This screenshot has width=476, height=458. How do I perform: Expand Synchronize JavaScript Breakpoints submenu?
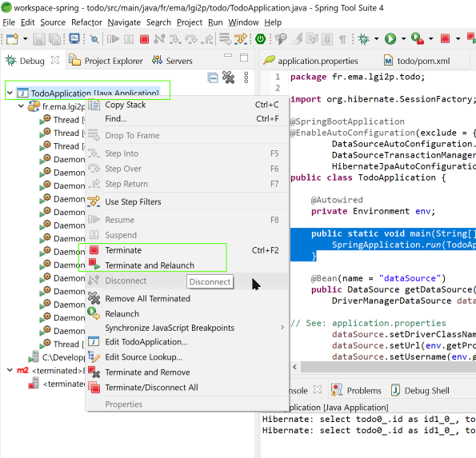pos(187,328)
